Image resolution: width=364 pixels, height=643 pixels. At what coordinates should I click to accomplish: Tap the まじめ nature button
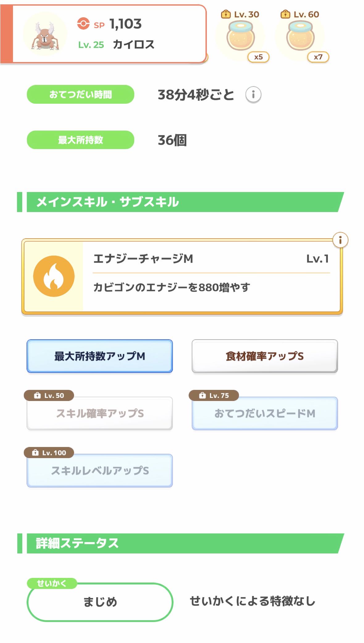click(100, 602)
